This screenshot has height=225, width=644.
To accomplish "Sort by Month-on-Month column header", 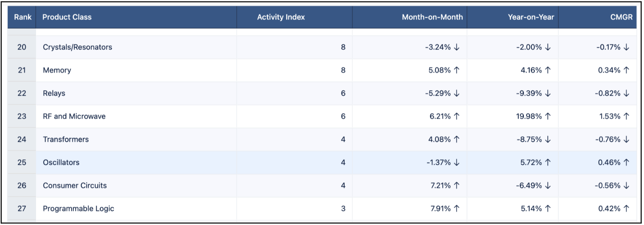I will (x=432, y=17).
